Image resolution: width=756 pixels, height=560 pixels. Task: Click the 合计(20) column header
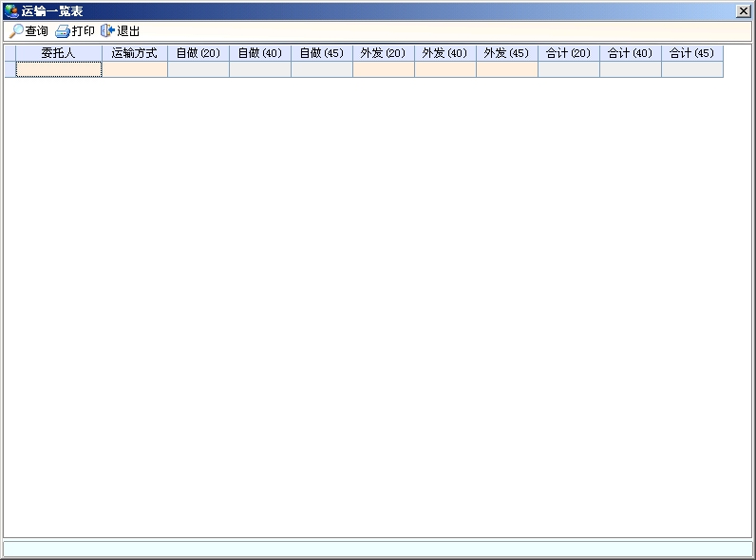pyautogui.click(x=569, y=53)
